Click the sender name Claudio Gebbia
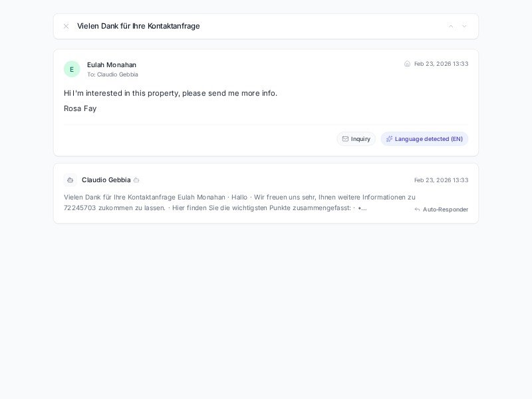 (x=106, y=180)
